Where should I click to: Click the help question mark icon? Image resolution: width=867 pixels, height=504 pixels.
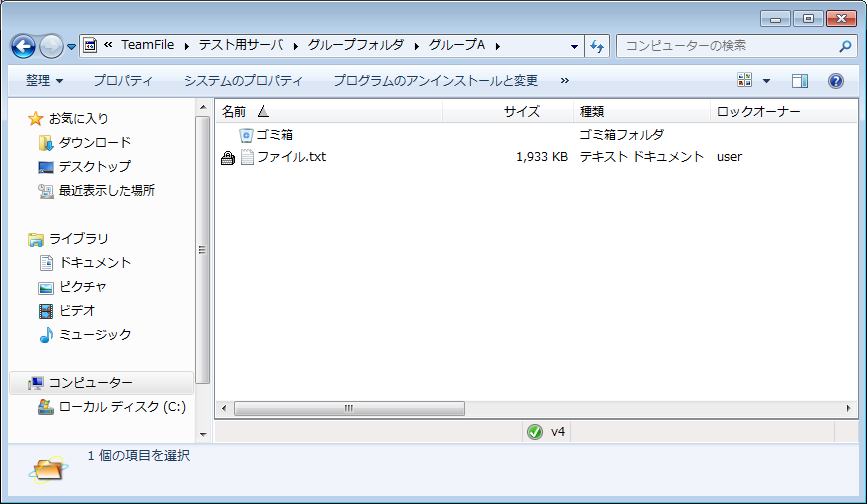point(836,80)
